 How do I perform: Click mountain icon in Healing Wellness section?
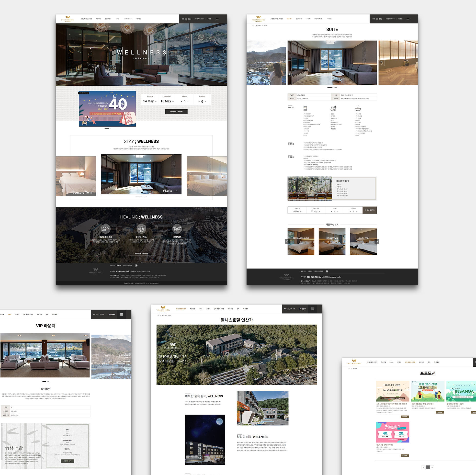point(106,229)
